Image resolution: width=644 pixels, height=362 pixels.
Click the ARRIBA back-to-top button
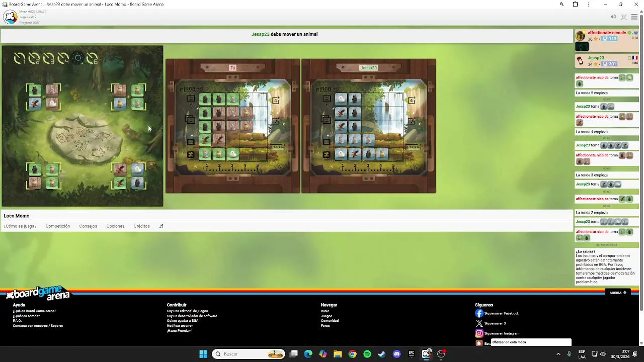coord(618,293)
